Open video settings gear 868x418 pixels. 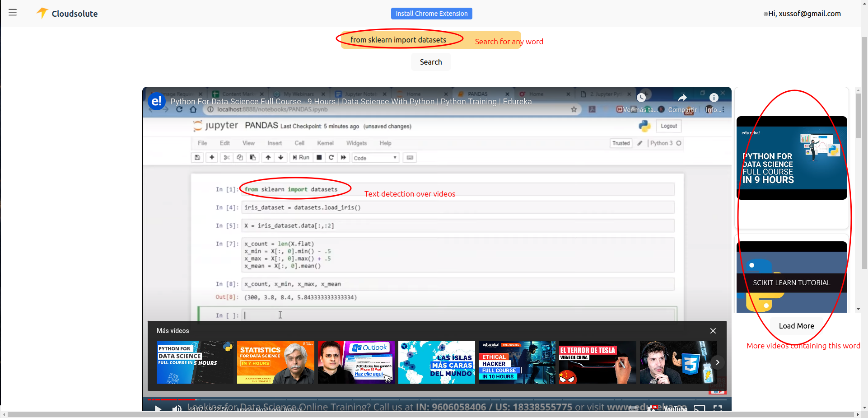pyautogui.click(x=652, y=408)
